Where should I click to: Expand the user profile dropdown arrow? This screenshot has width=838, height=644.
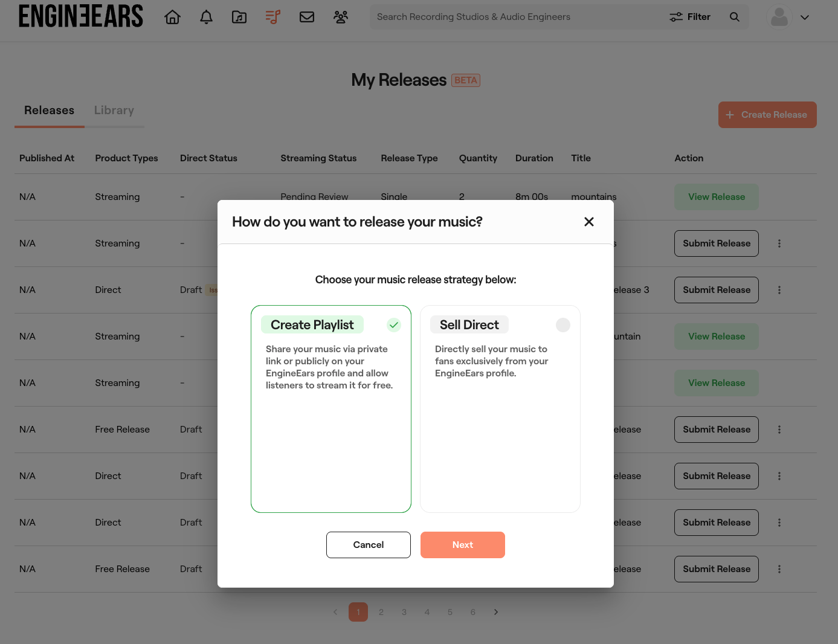click(805, 18)
